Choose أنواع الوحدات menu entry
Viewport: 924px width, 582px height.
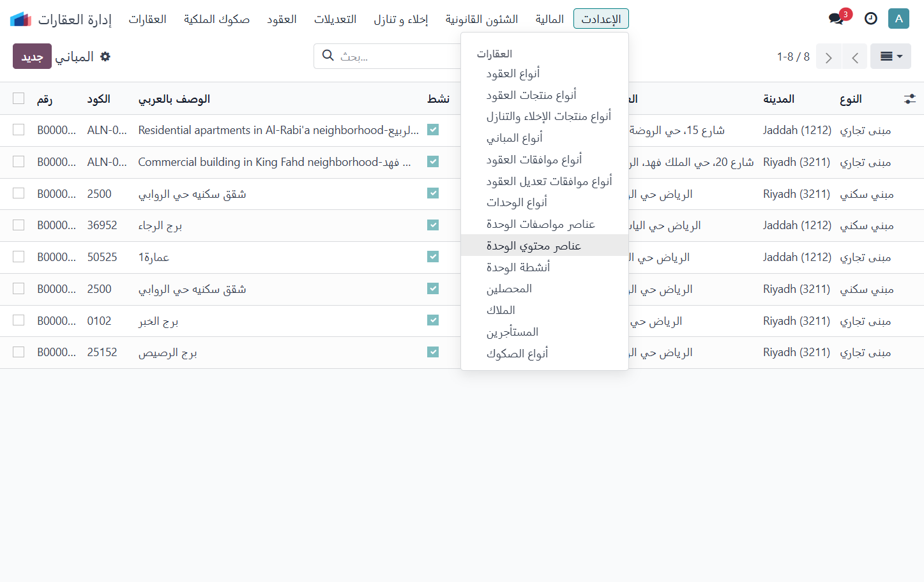[x=545, y=203]
